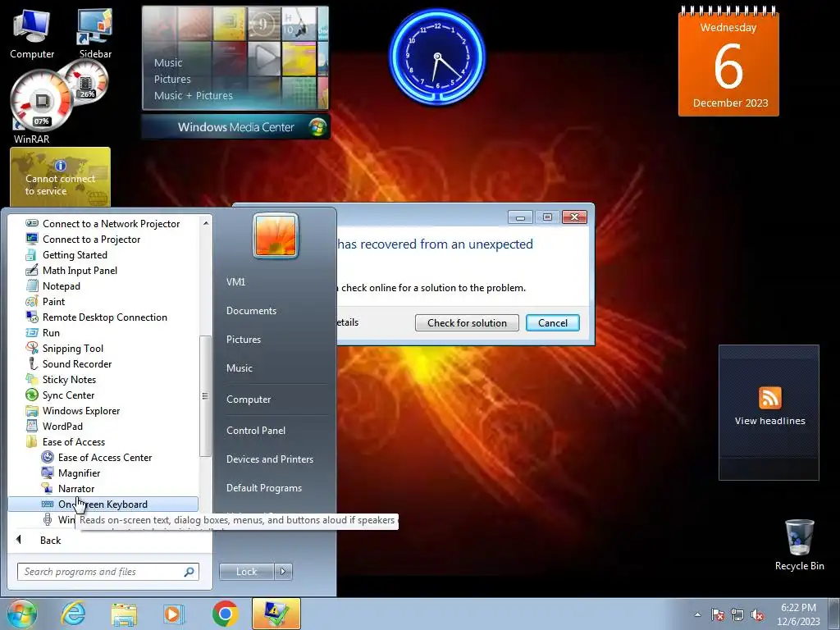Screen dimensions: 840x630
Task: Click muted volume tray icon
Action: (x=757, y=614)
